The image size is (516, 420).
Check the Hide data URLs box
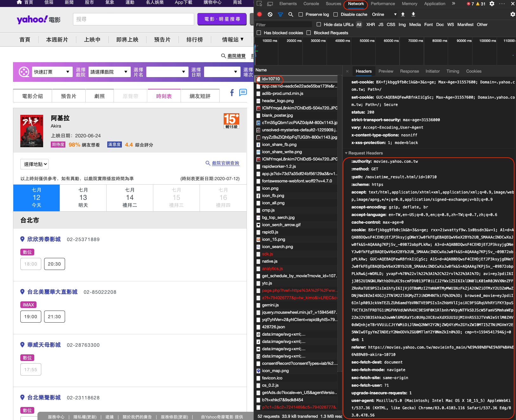(x=319, y=24)
